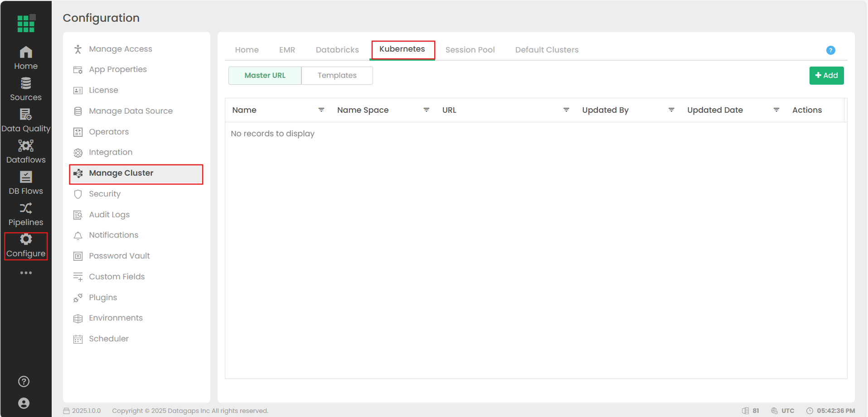
Task: Select the Master URL toggle
Action: [265, 76]
